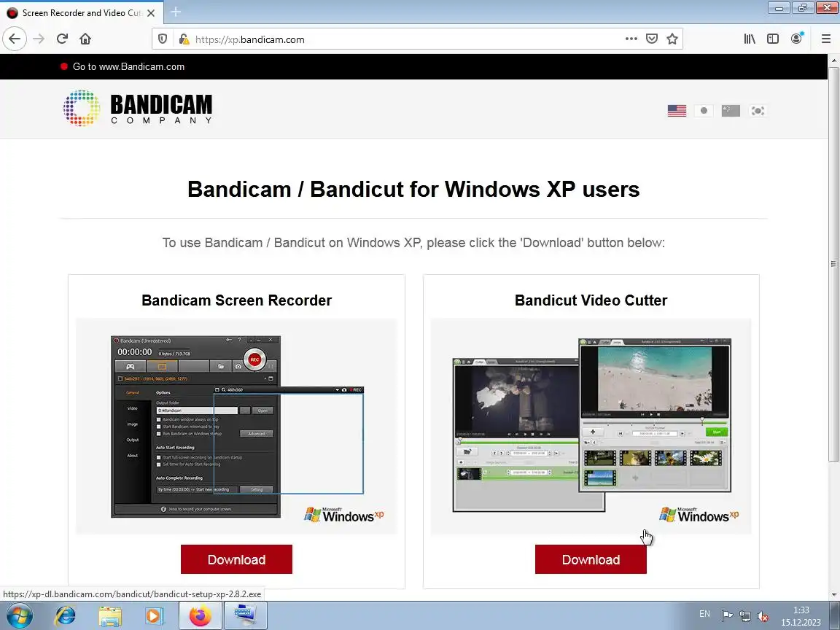Open the Firefox home page icon
Viewport: 840px width, 630px height.
85,39
